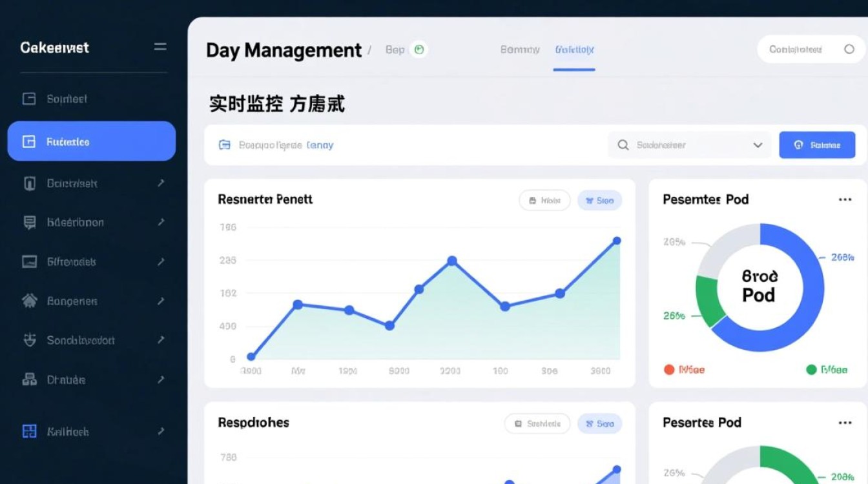Click the Sipo button in Resnarter Penett card
The image size is (868, 484).
click(x=599, y=201)
